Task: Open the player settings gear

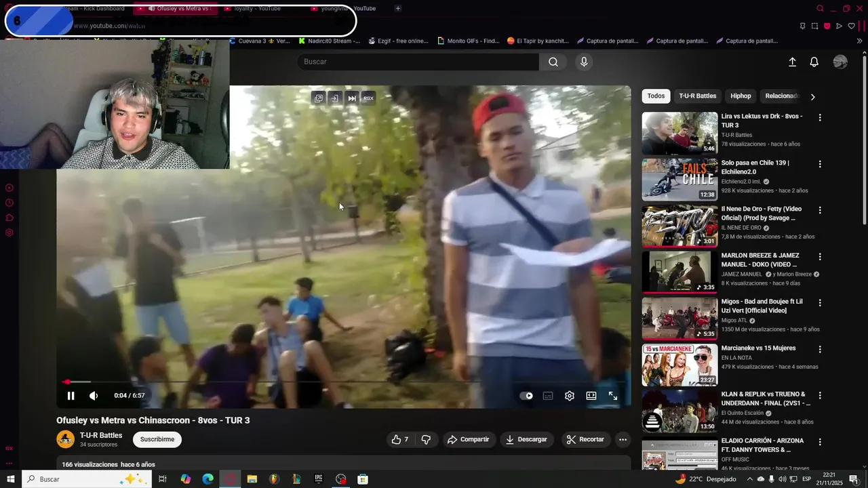Action: 570,396
